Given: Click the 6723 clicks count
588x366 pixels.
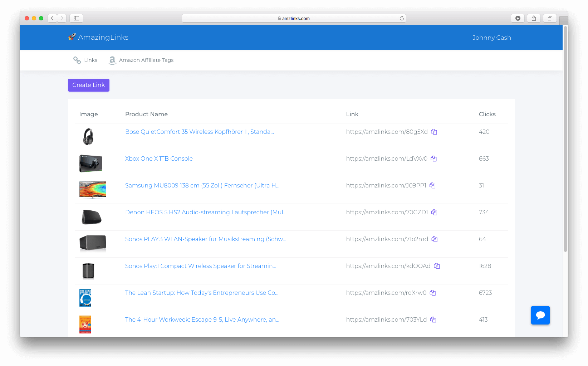Looking at the screenshot, I should click(485, 293).
